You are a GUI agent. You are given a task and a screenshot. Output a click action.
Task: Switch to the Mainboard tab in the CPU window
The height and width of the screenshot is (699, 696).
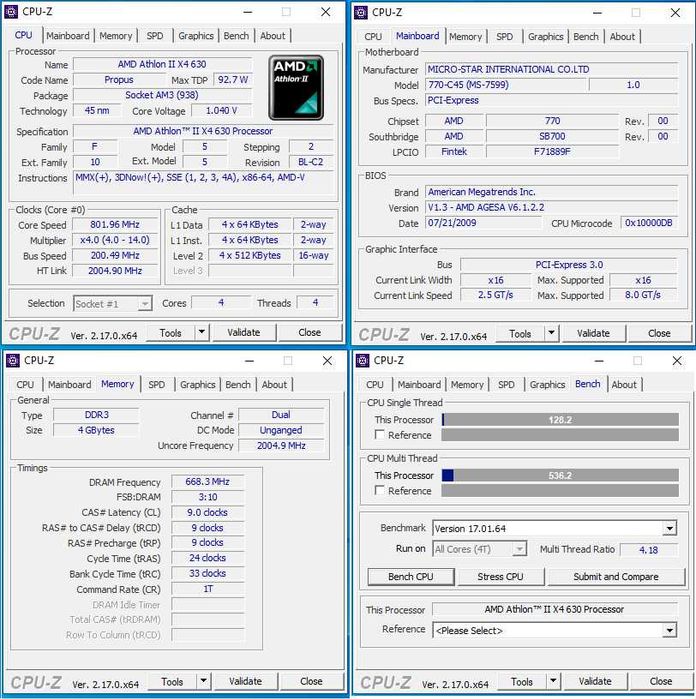68,36
